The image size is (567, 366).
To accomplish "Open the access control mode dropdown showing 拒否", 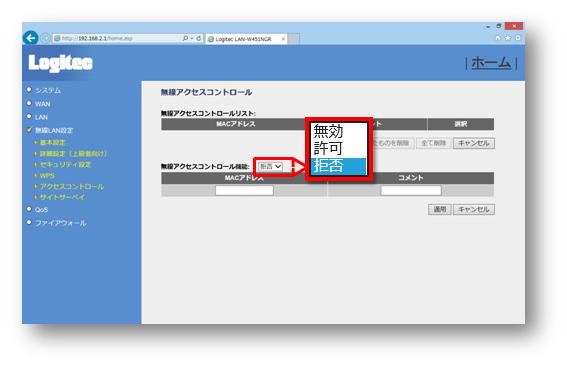I will point(270,166).
